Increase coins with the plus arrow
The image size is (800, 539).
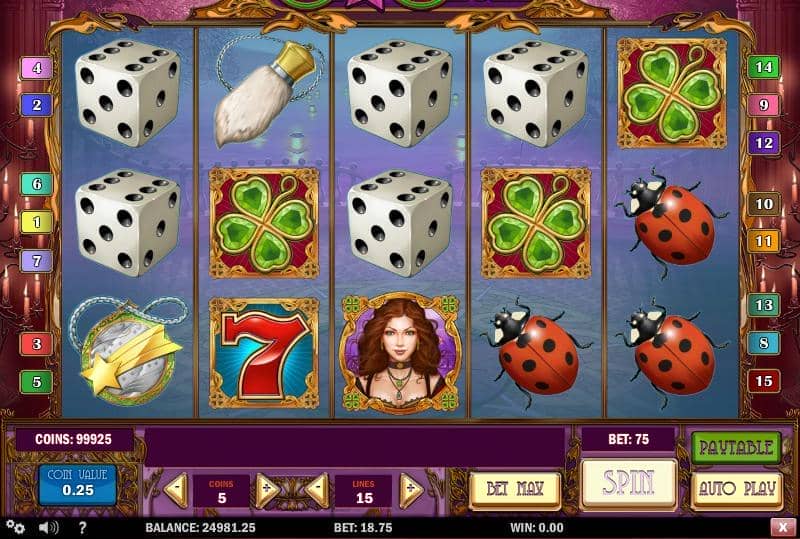click(x=267, y=491)
